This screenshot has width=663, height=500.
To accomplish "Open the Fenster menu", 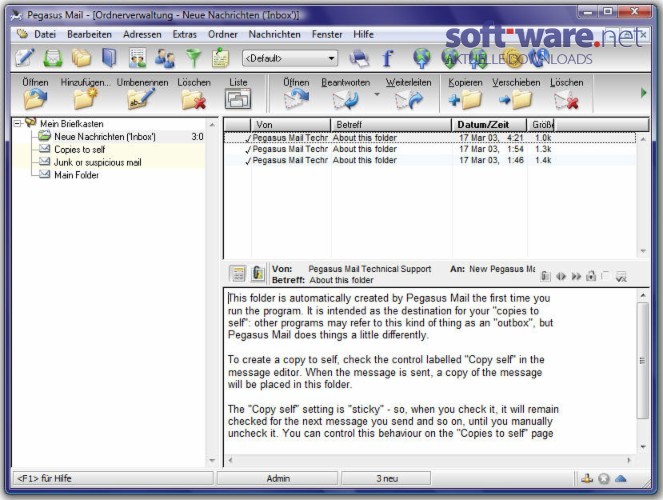I will tap(327, 34).
